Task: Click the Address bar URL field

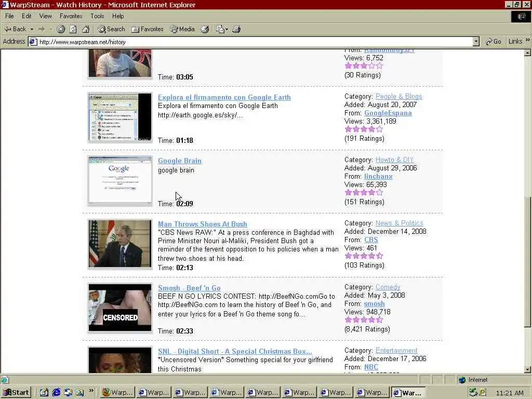Action: point(255,42)
